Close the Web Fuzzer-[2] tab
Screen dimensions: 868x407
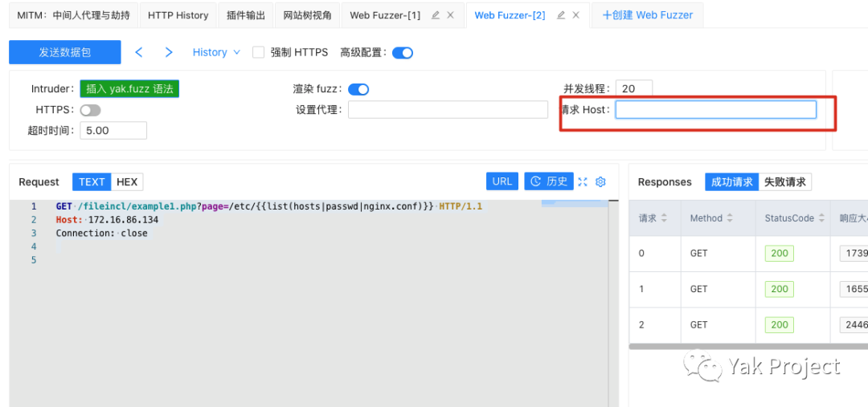coord(575,15)
